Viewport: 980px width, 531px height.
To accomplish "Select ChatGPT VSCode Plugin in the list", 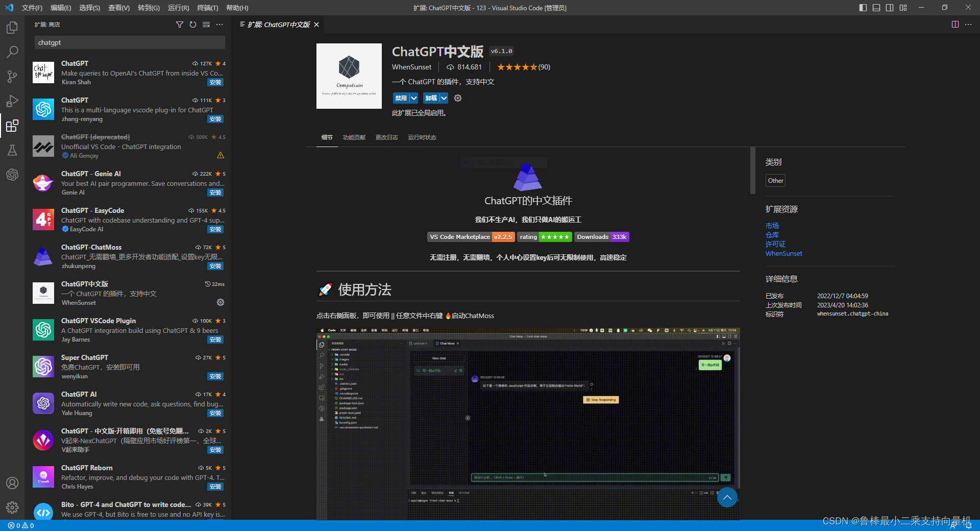I will tap(128, 330).
